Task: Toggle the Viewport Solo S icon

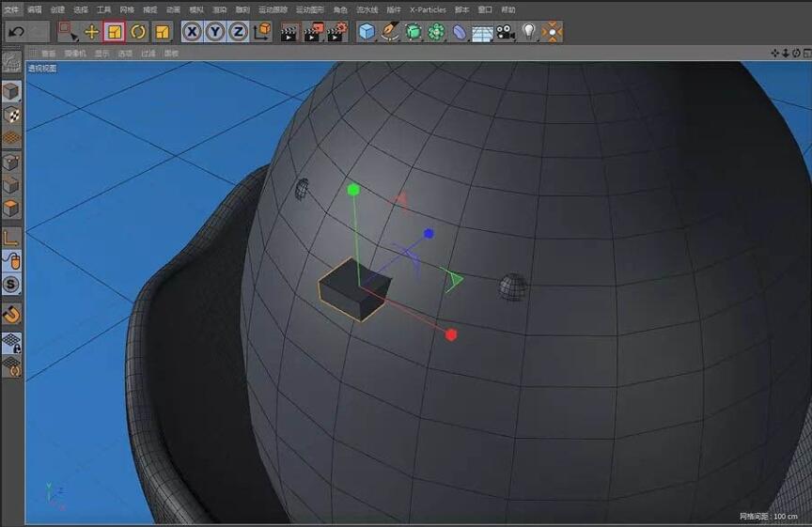Action: pyautogui.click(x=11, y=285)
